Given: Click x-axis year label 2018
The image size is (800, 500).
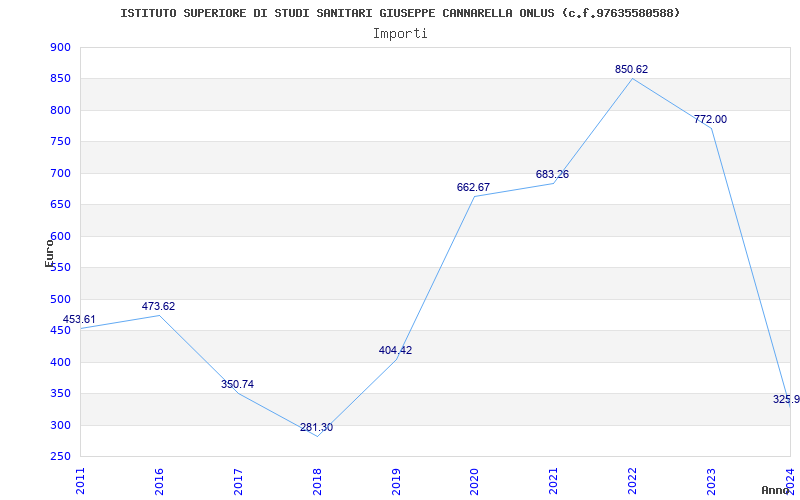Looking at the screenshot, I should (x=317, y=481).
